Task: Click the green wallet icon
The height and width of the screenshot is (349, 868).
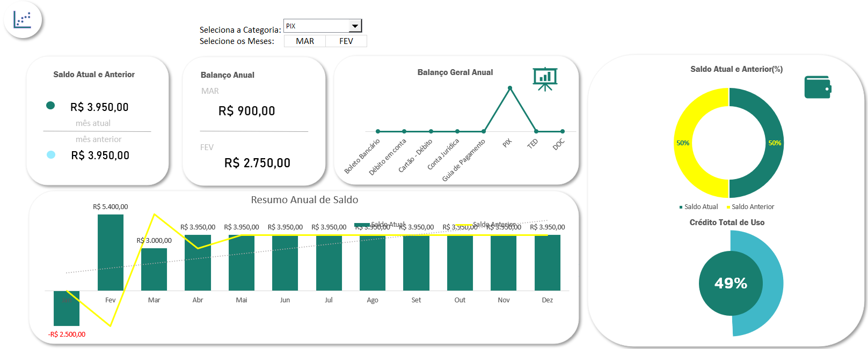Action: pos(818,87)
